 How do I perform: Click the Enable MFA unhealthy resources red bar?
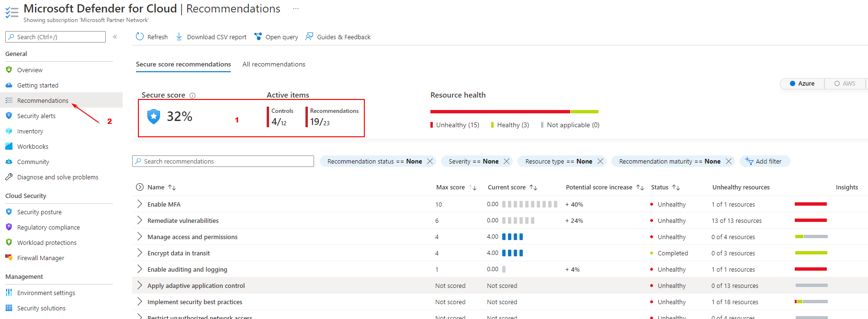tap(811, 204)
